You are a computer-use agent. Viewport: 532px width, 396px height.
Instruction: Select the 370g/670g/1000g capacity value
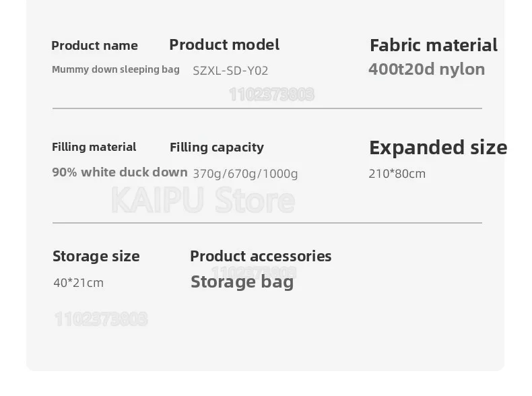tap(245, 174)
